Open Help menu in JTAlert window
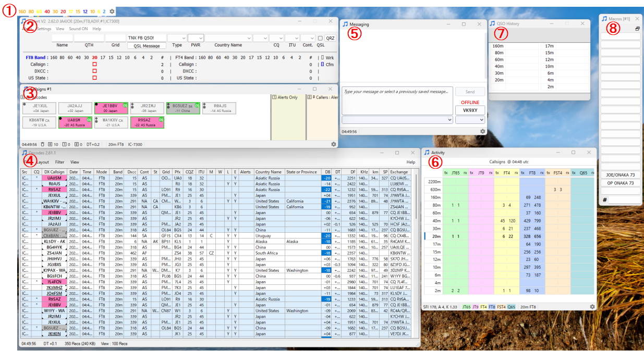This screenshot has width=644, height=351. coord(97,29)
